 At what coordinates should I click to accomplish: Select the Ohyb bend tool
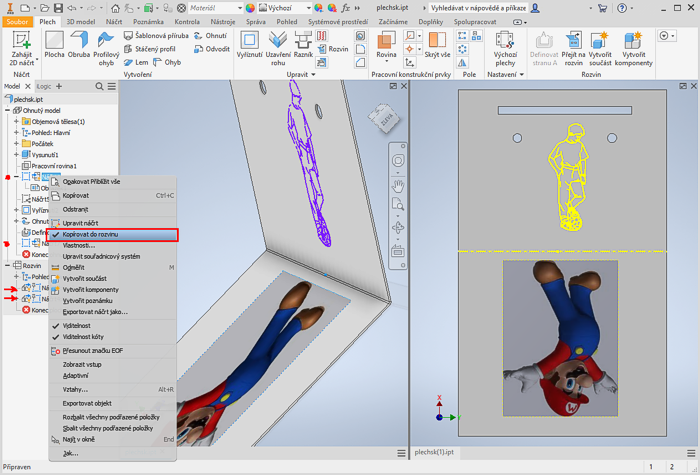[167, 62]
